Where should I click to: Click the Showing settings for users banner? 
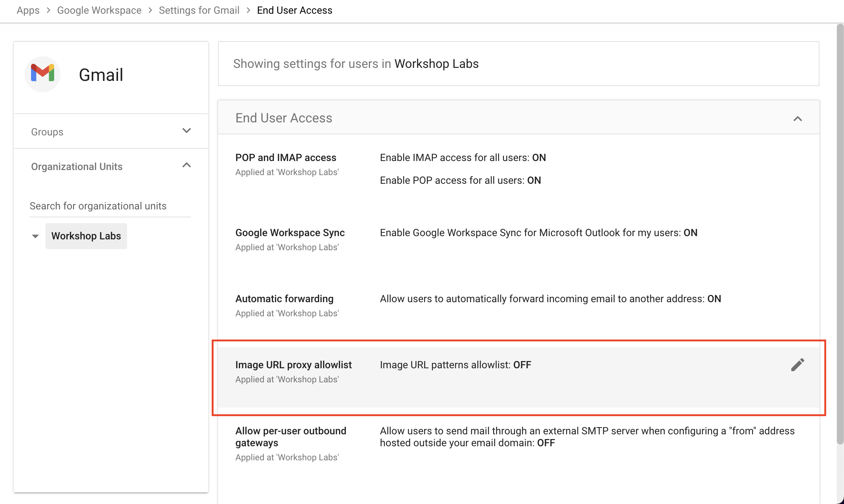pos(519,64)
